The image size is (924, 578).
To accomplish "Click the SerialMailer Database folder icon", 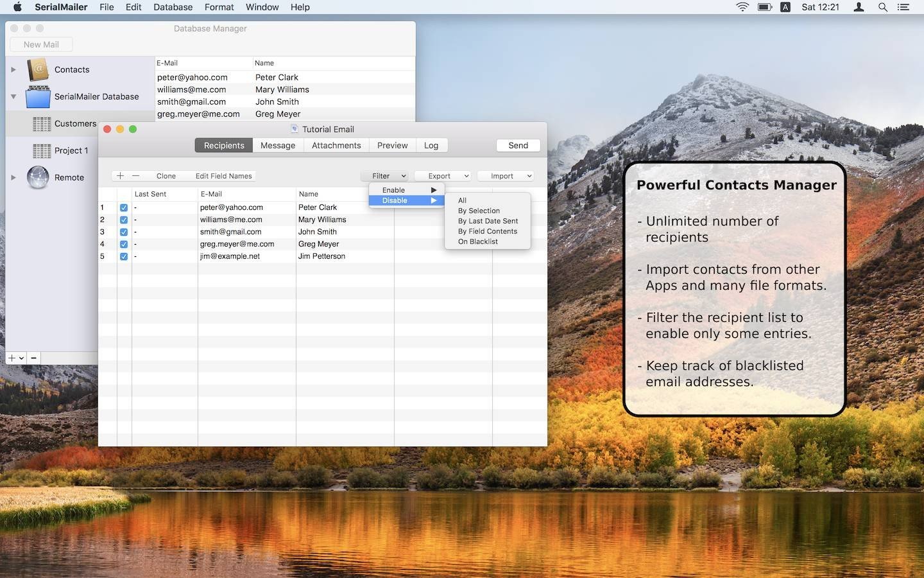I will pyautogui.click(x=38, y=97).
